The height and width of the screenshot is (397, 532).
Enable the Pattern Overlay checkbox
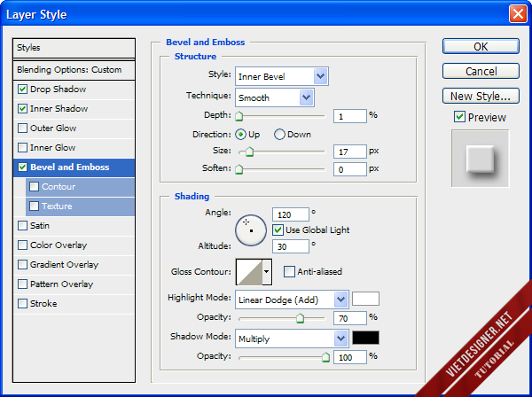[22, 284]
